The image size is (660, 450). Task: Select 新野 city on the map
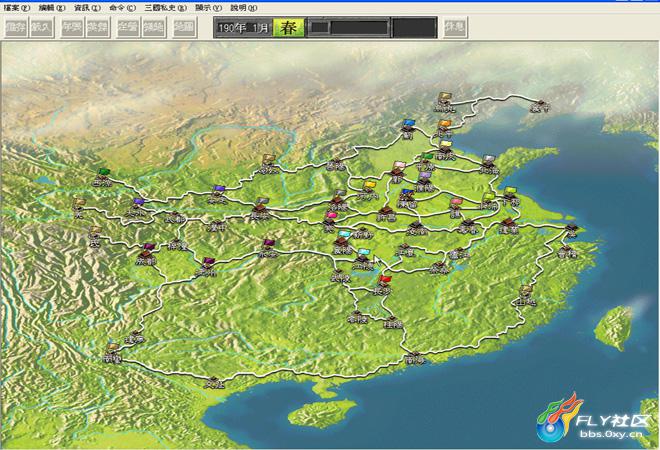(363, 232)
